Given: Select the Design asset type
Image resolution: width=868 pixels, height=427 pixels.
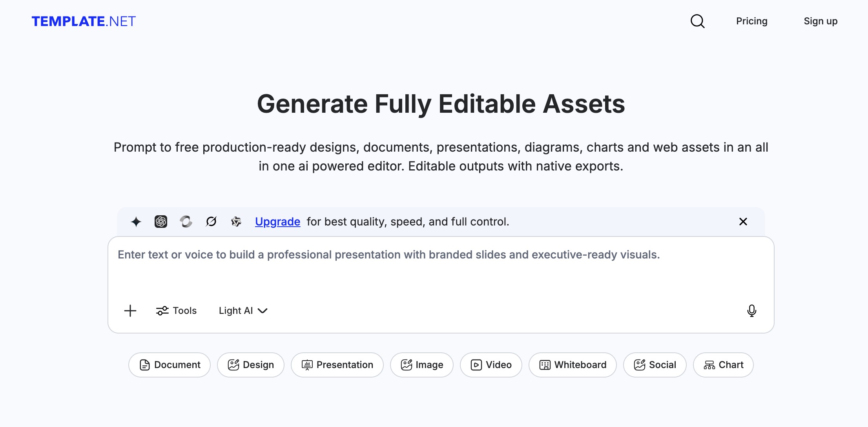Looking at the screenshot, I should point(251,365).
